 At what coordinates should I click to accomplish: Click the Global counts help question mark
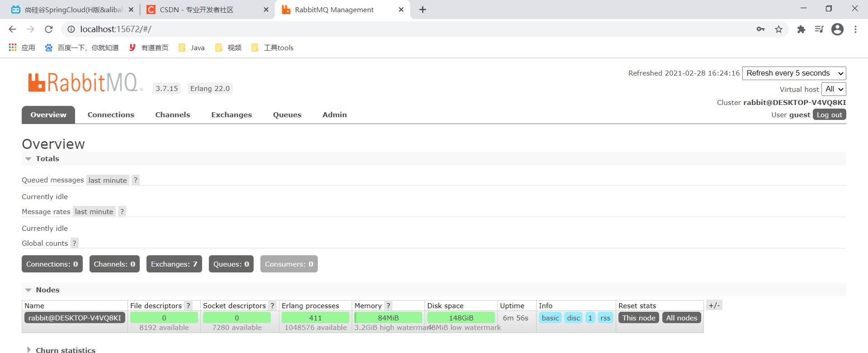[x=74, y=243]
